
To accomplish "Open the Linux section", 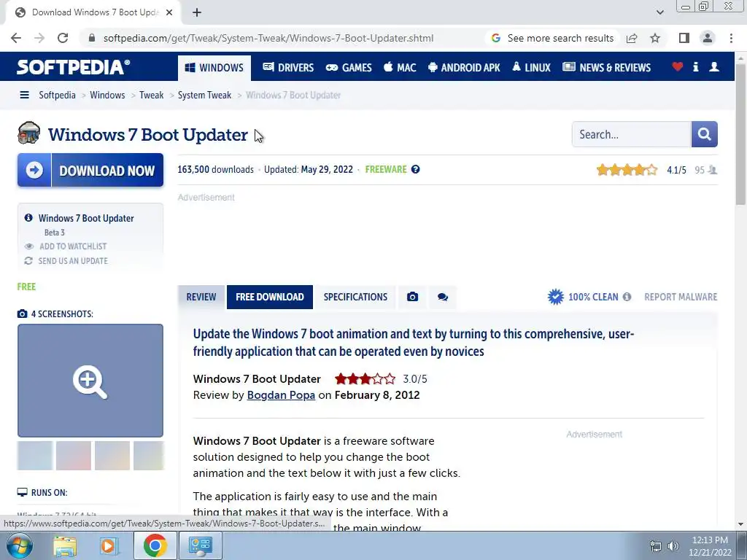I will [531, 68].
